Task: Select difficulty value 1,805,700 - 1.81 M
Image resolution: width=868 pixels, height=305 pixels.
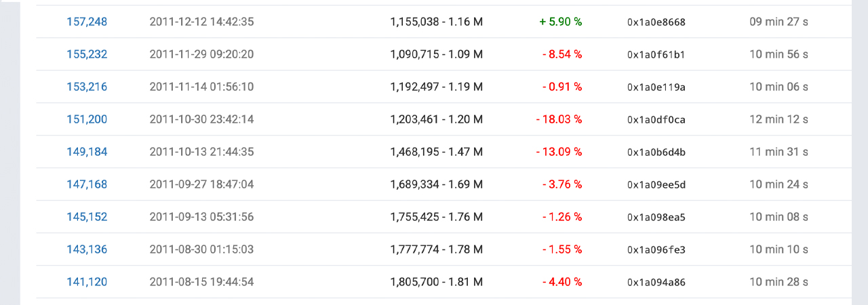Action: 437,282
